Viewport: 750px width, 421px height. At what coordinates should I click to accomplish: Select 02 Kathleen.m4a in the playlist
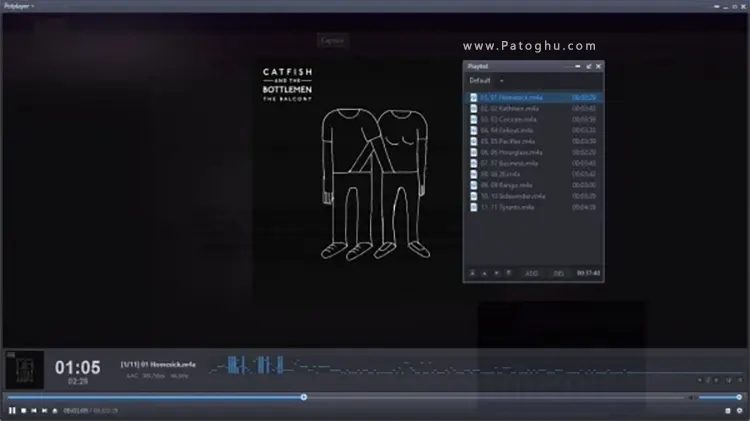pos(506,108)
